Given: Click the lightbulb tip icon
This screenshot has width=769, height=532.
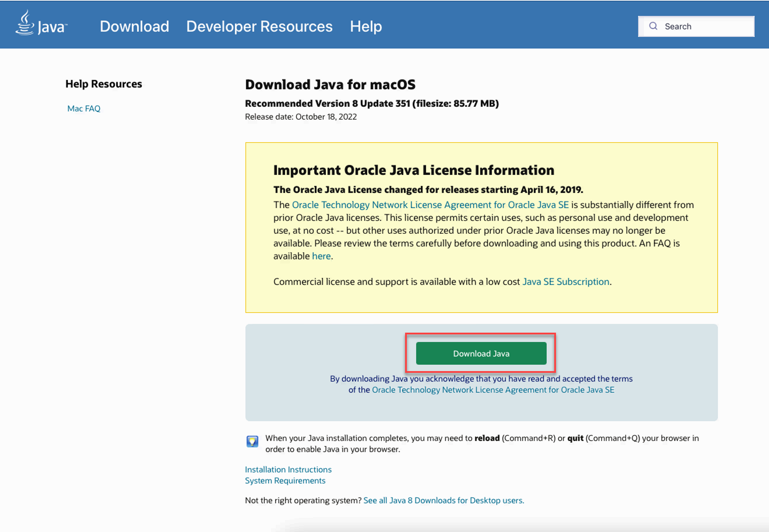Looking at the screenshot, I should coord(252,441).
